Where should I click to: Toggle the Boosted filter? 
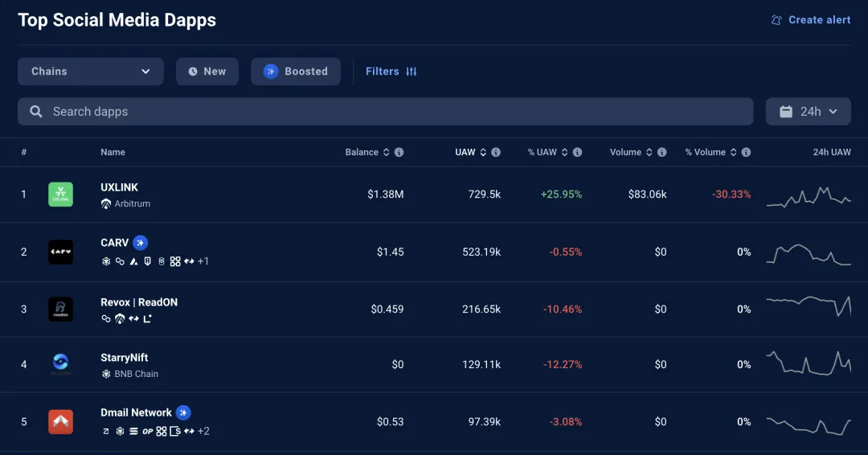click(x=296, y=72)
